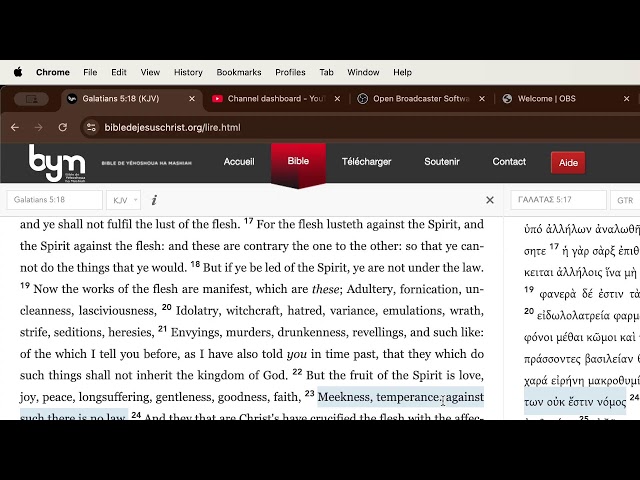Open the Window menu
640x480 pixels.
point(363,72)
